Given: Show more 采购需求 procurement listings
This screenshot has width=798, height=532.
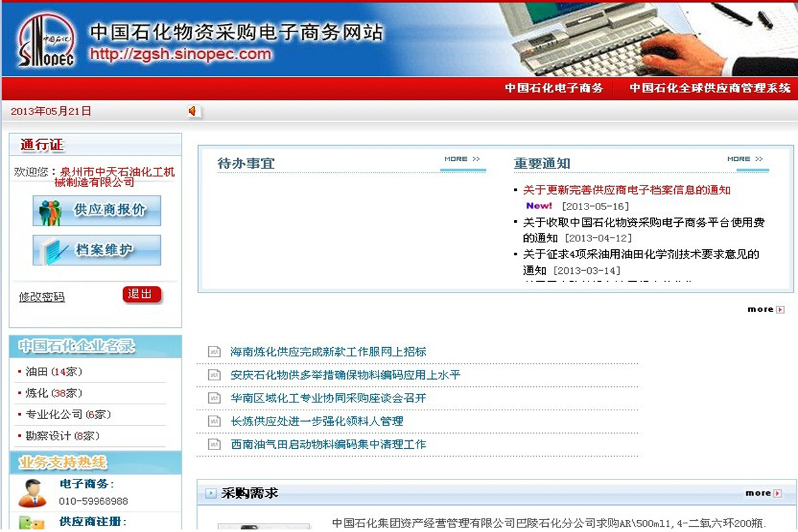Looking at the screenshot, I should 763,493.
